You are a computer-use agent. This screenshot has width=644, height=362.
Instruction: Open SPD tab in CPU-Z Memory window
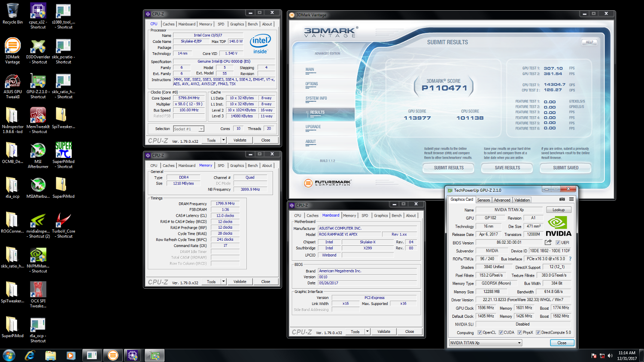(221, 166)
